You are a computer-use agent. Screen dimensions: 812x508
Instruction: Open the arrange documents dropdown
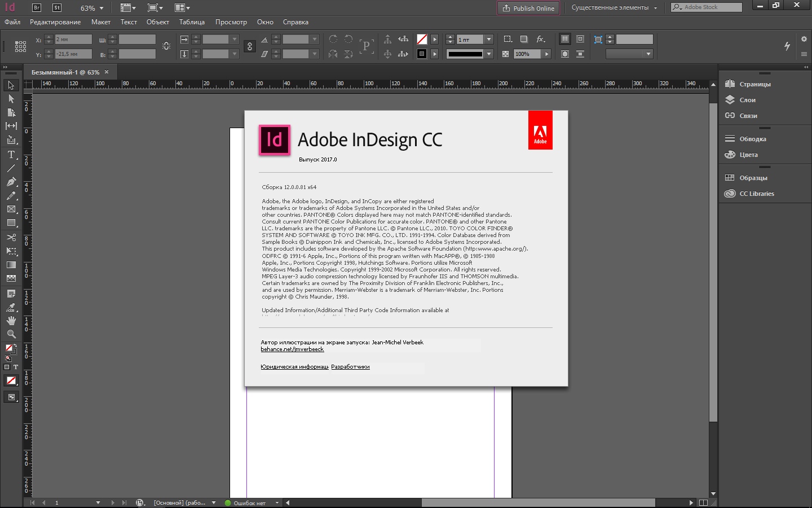(182, 8)
